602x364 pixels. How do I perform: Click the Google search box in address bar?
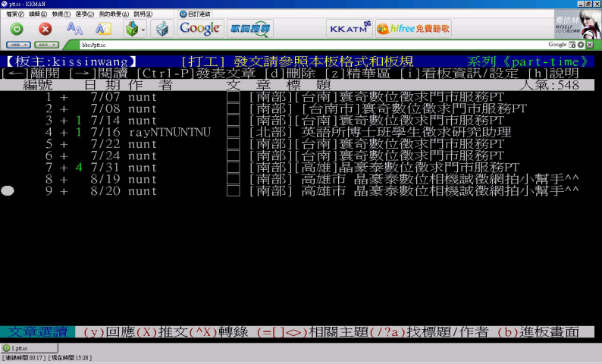(557, 45)
